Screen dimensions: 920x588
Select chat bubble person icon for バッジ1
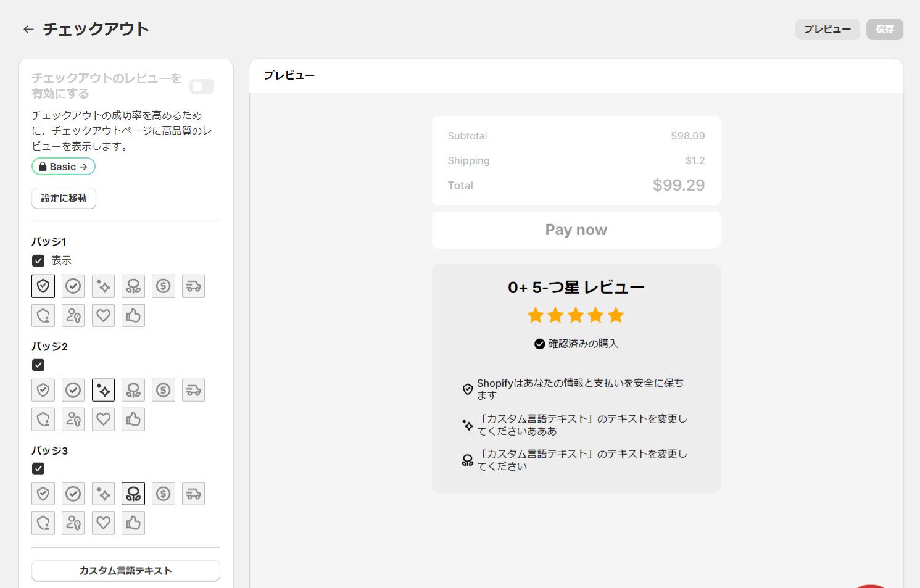(x=43, y=315)
